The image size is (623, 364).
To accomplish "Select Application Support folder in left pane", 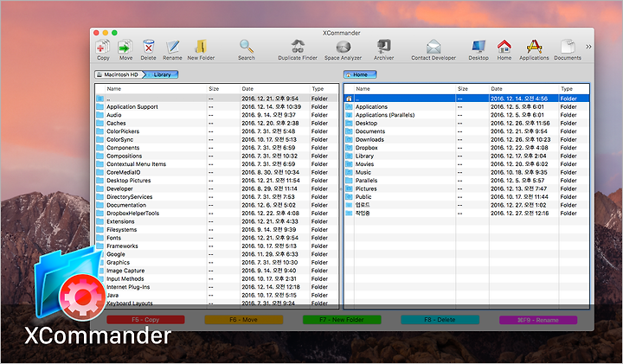I will pyautogui.click(x=217, y=106).
